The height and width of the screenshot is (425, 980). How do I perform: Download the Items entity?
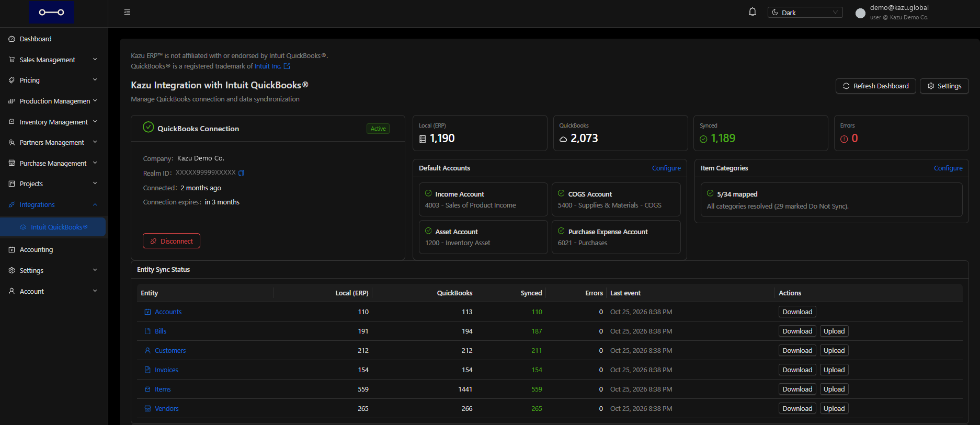pos(797,389)
